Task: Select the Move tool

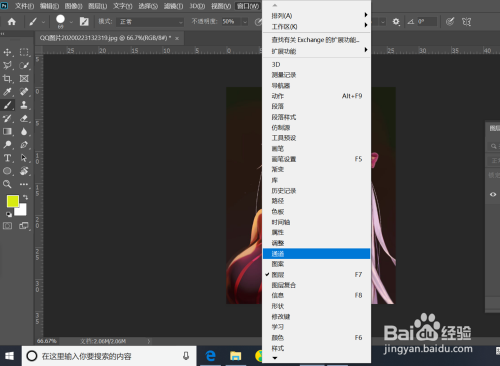Action: (x=7, y=52)
